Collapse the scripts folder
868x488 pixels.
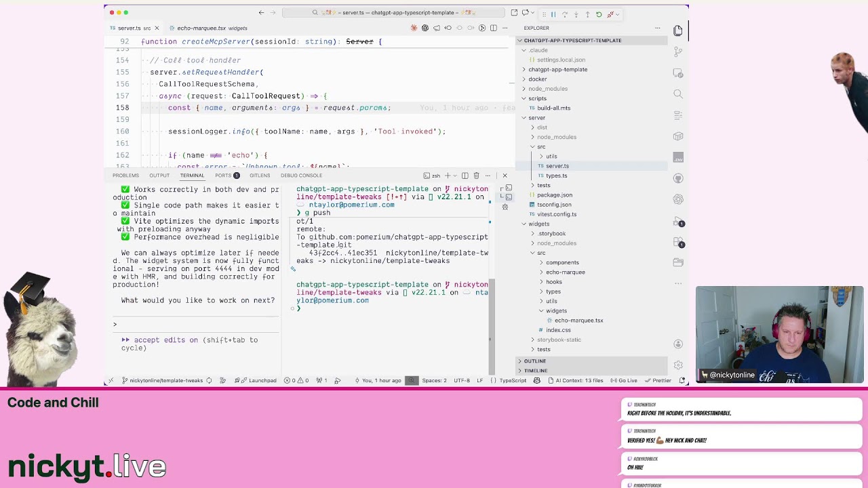pos(537,98)
